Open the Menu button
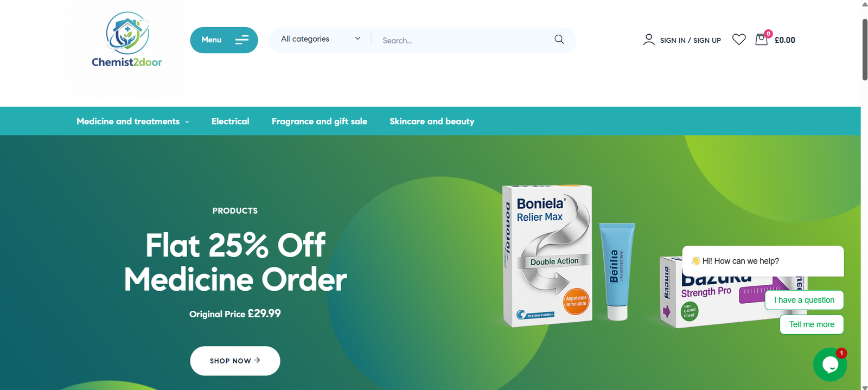This screenshot has width=868, height=390. [224, 40]
